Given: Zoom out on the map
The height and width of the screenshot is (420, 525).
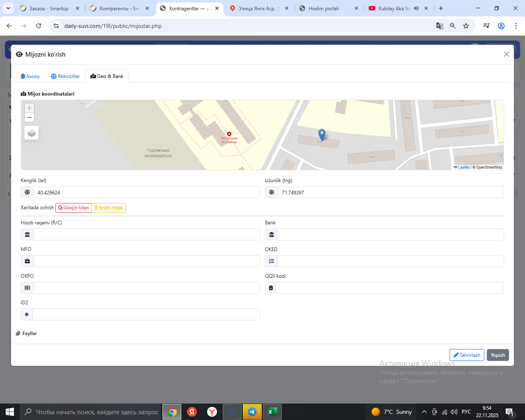Looking at the screenshot, I should pos(29,118).
